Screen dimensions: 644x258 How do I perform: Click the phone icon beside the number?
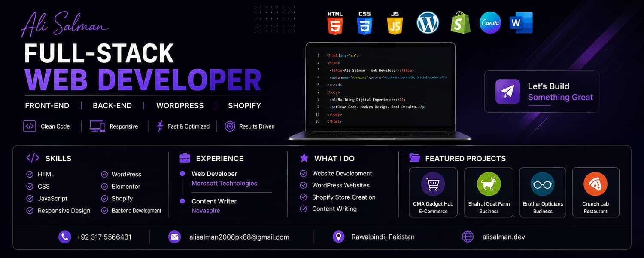[x=64, y=236]
